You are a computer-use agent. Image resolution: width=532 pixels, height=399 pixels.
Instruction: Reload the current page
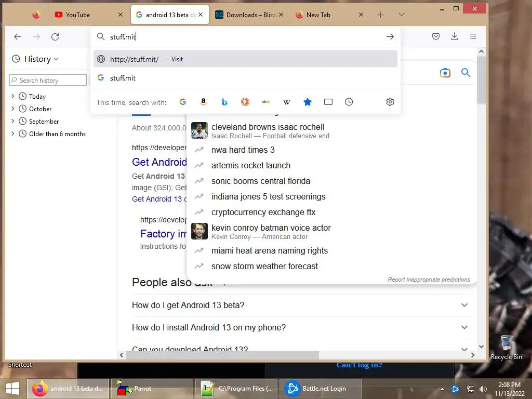point(55,37)
